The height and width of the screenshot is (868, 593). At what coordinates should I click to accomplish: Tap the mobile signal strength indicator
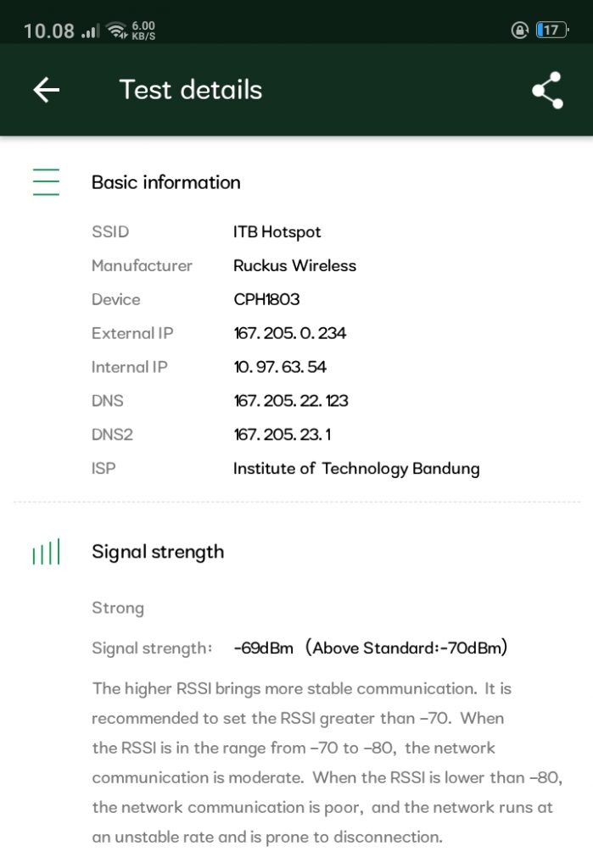(x=88, y=28)
